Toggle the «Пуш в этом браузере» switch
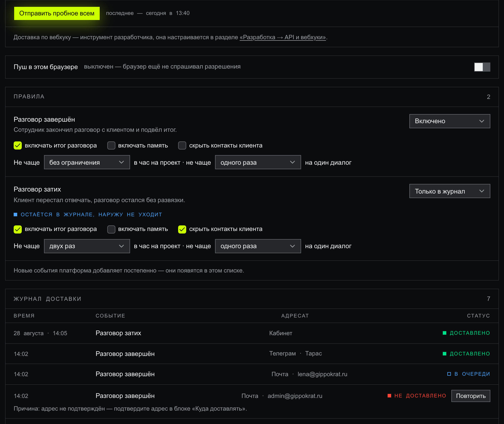This screenshot has width=504, height=424. point(482,67)
